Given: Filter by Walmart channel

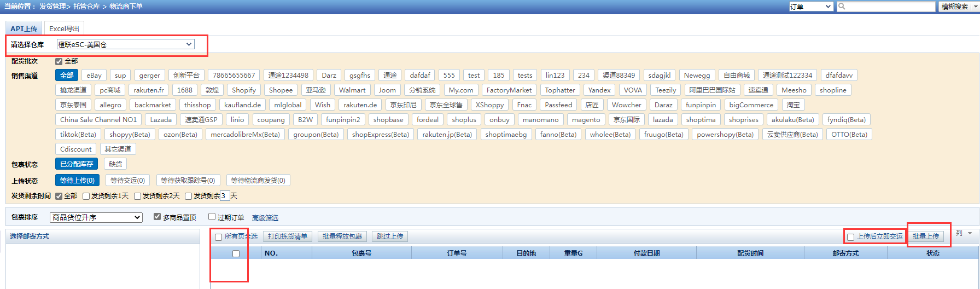Looking at the screenshot, I should point(352,90).
